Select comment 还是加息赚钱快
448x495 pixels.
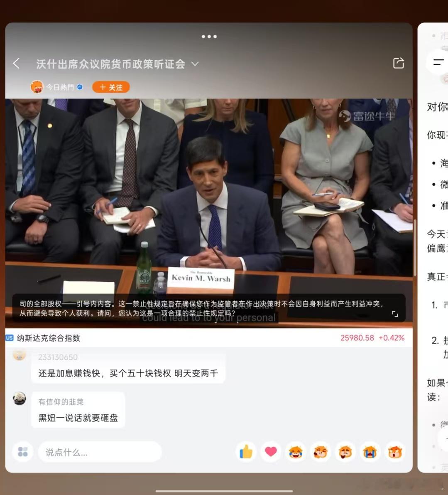point(128,373)
